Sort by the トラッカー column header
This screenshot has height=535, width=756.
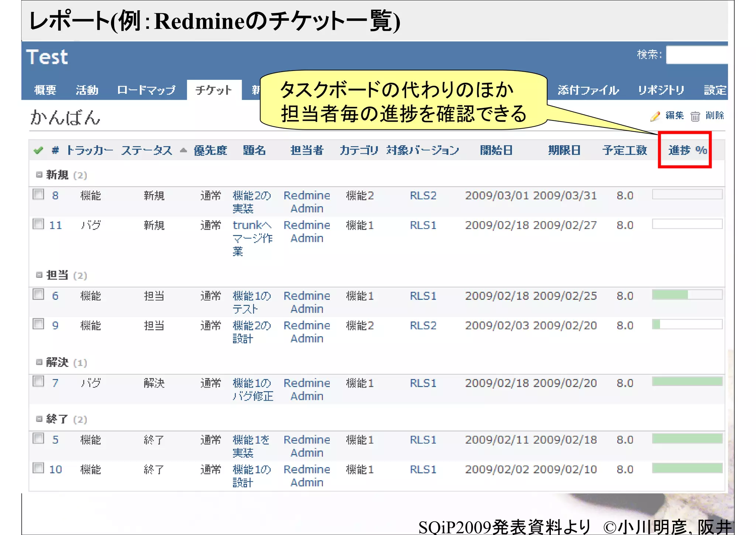[89, 150]
